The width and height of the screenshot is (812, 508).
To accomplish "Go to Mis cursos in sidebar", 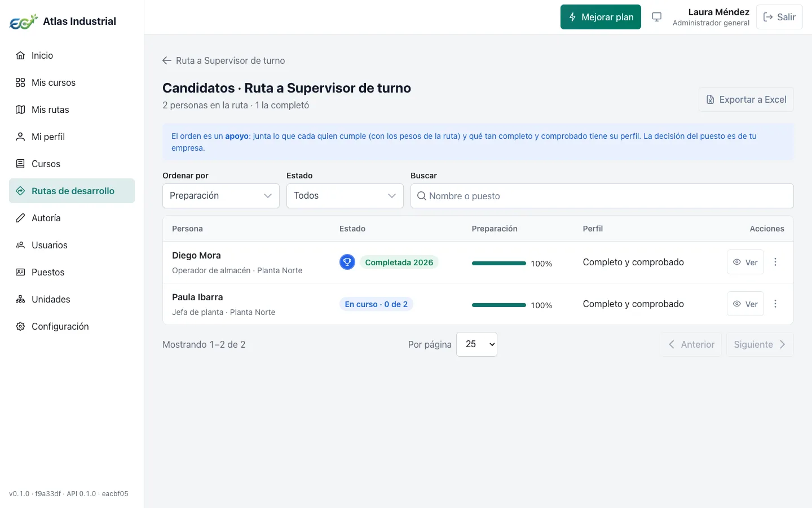I will 72,82.
